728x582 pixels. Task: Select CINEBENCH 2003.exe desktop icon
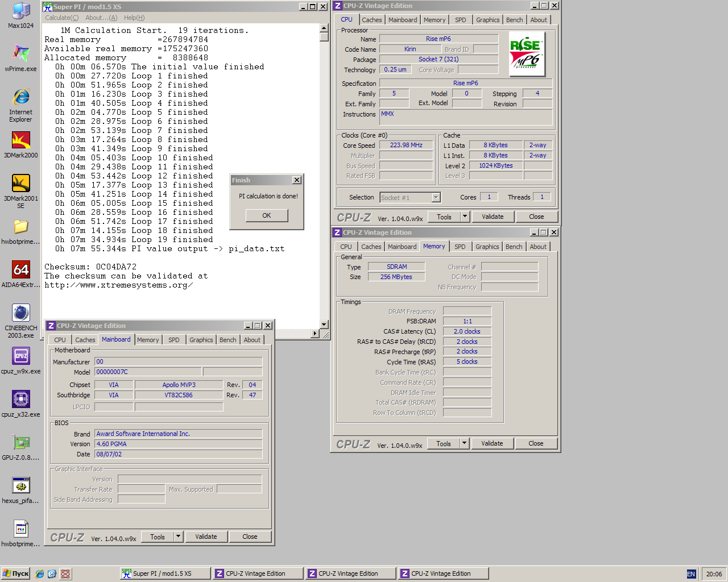pos(21,321)
